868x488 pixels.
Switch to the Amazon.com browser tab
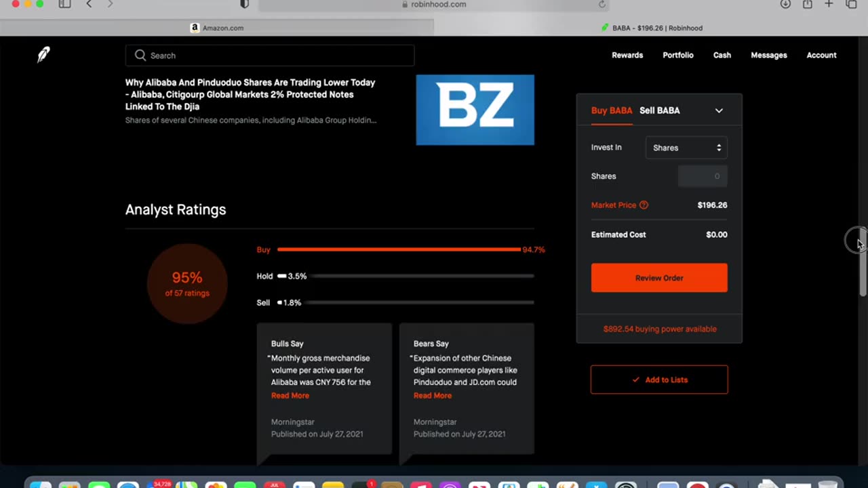click(217, 28)
